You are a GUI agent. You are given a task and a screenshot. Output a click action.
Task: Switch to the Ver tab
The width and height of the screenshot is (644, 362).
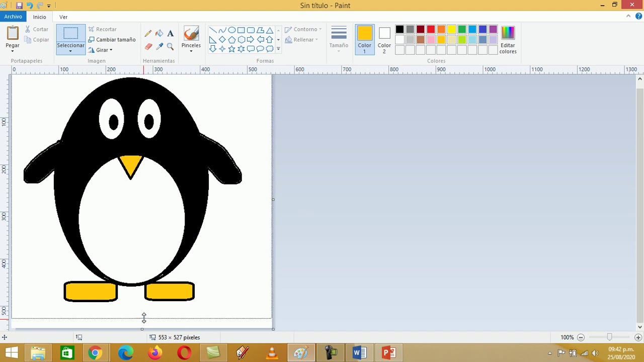tap(63, 17)
